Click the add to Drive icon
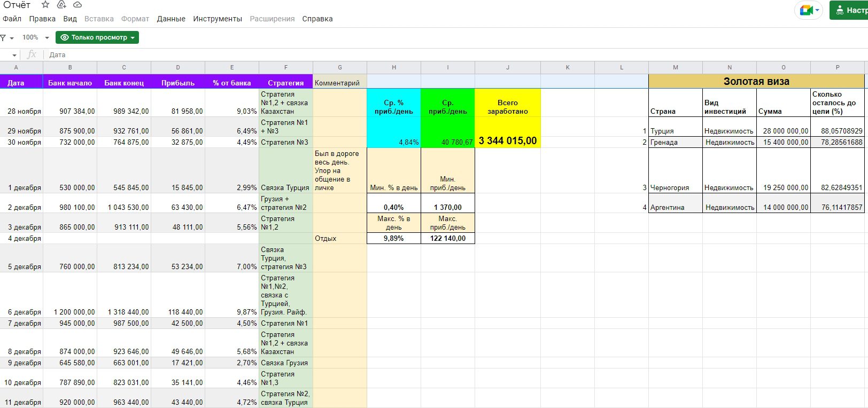Viewport: 868px width, 408px height. click(x=61, y=5)
